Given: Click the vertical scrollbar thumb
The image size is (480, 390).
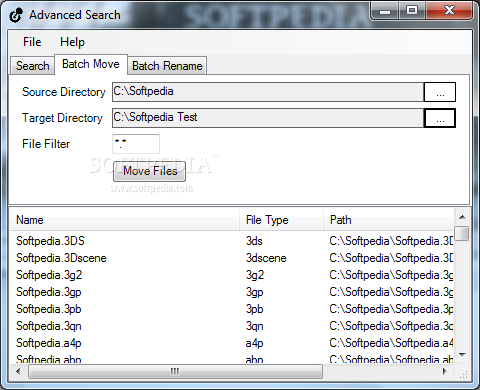Looking at the screenshot, I should pyautogui.click(x=462, y=233).
